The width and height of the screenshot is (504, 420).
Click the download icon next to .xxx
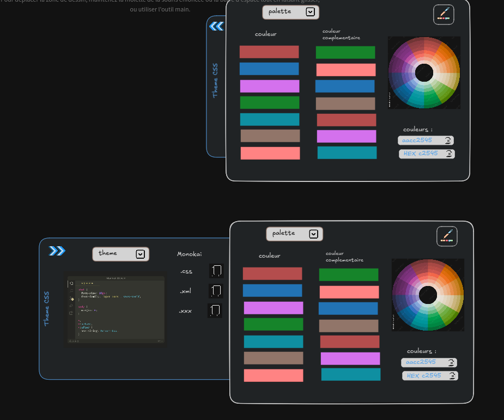[215, 311]
